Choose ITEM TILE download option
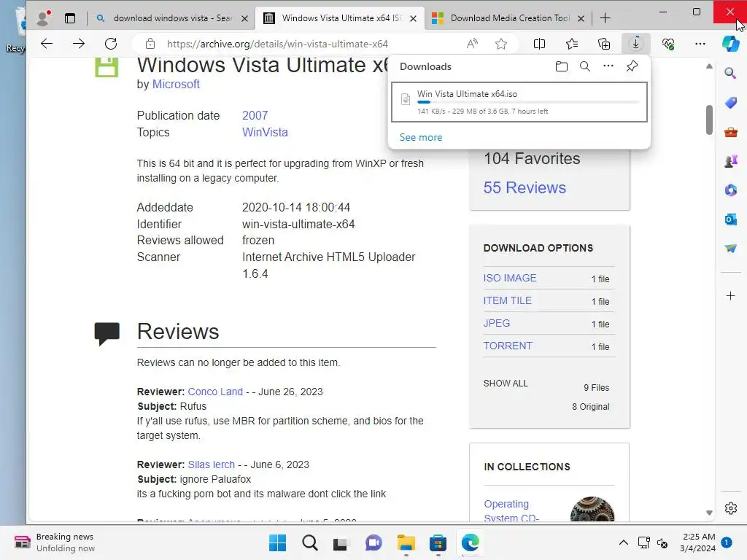The width and height of the screenshot is (747, 560). (x=508, y=300)
